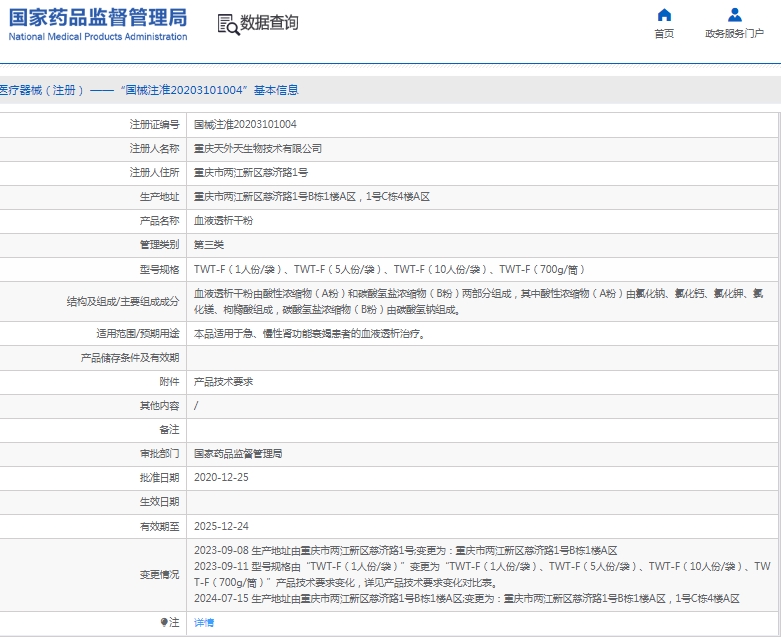
Task: Click model spec value TWT-F（1人份/袋）row
Action: pyautogui.click(x=390, y=269)
